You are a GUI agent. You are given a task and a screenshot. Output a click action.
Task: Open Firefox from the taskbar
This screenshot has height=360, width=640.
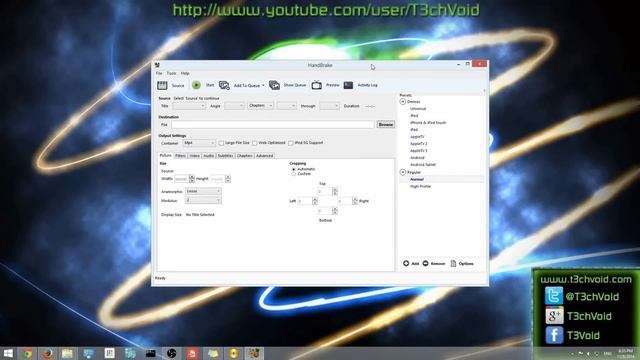pos(47,353)
